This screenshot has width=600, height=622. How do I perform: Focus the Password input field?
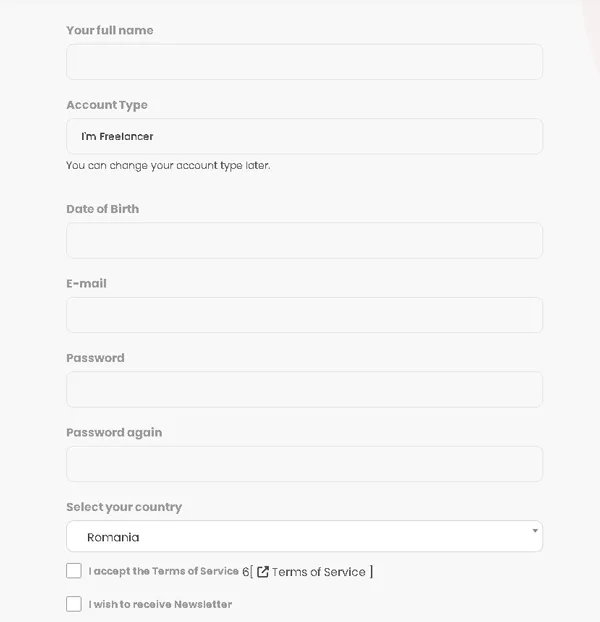click(304, 389)
